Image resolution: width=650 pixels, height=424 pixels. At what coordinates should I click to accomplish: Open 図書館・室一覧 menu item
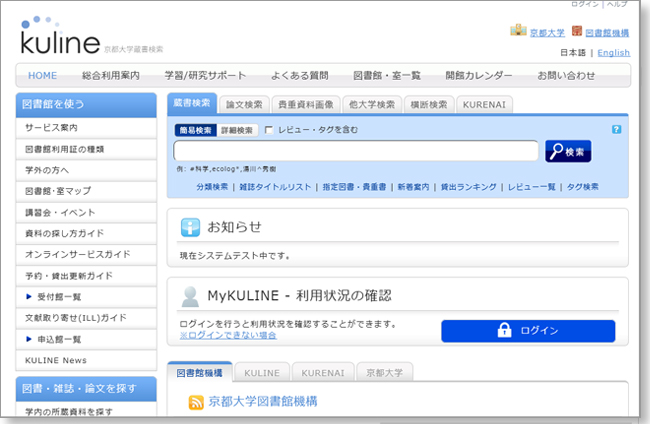point(387,76)
